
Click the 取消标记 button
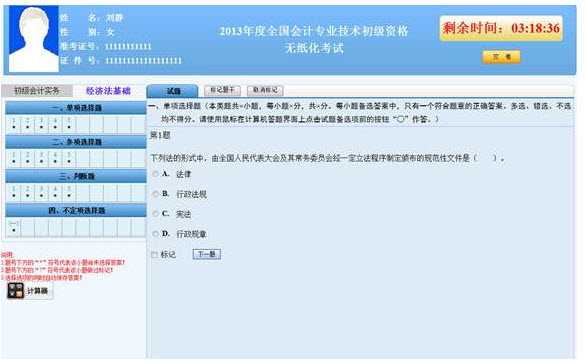(x=265, y=90)
